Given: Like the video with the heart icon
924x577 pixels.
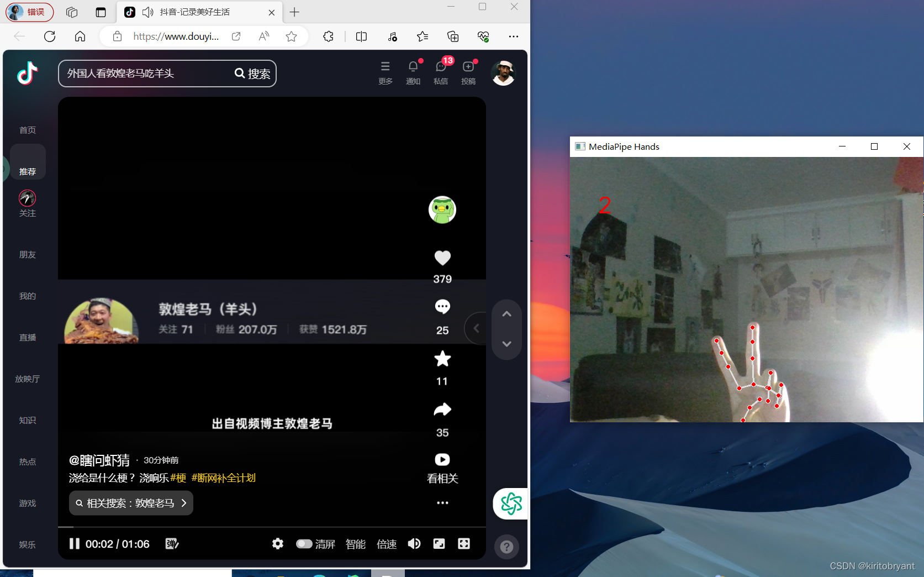Looking at the screenshot, I should (x=442, y=258).
